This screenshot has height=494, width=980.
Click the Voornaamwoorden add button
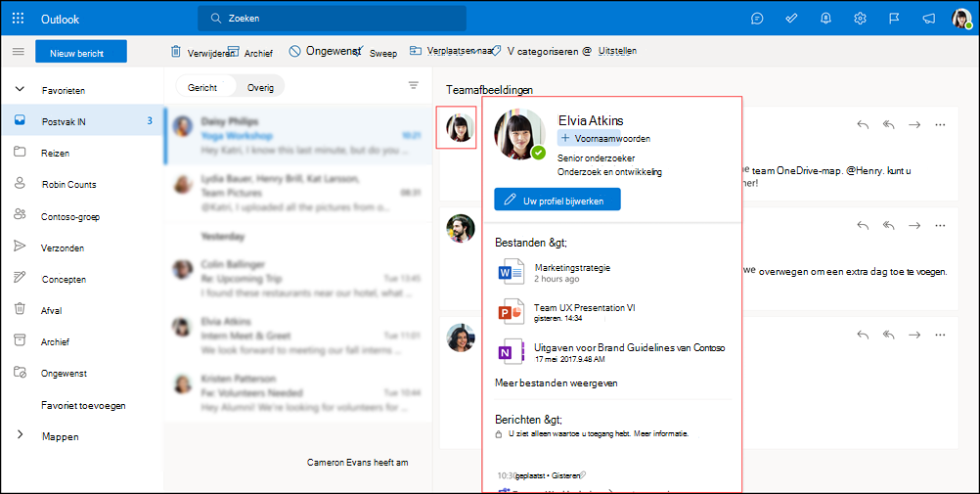point(605,138)
